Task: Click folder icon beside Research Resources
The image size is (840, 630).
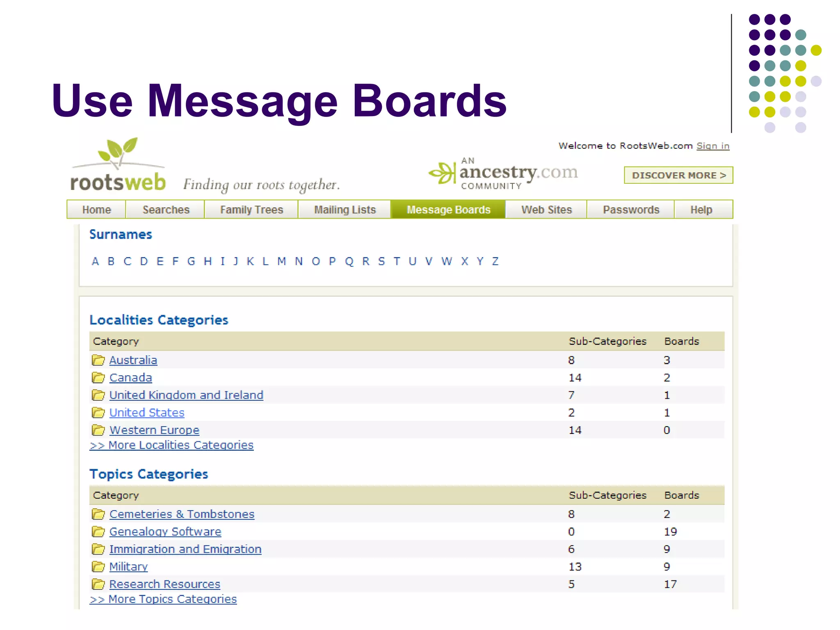Action: (98, 584)
